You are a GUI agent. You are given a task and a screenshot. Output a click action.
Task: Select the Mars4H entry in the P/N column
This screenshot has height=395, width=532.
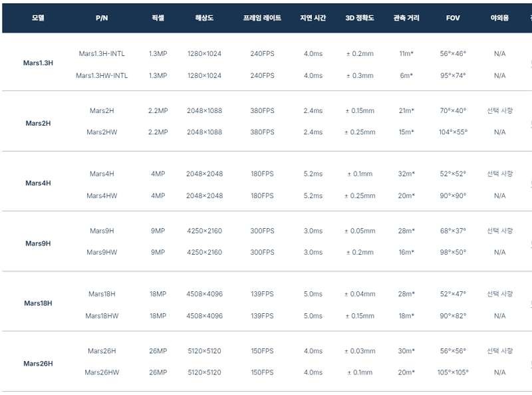pos(102,174)
